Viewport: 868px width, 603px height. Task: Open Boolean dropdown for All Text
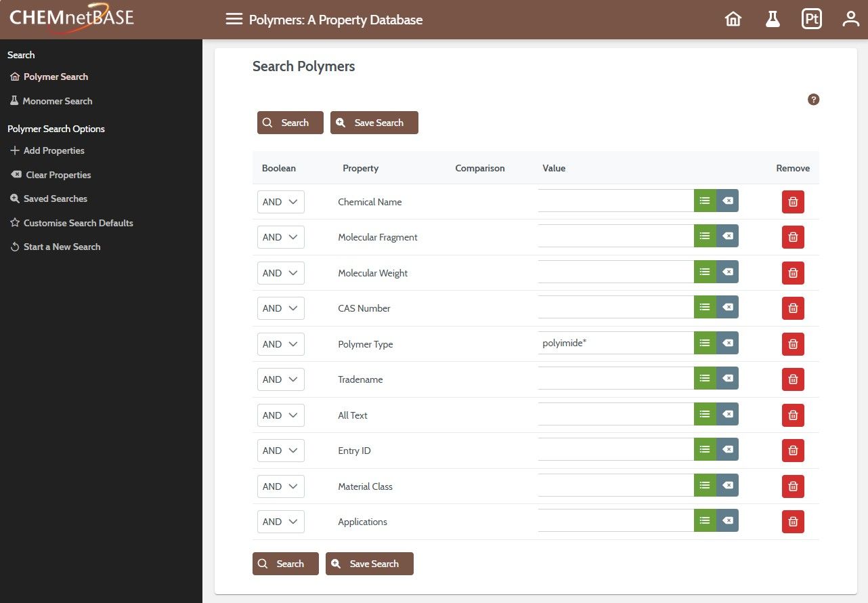coord(281,415)
